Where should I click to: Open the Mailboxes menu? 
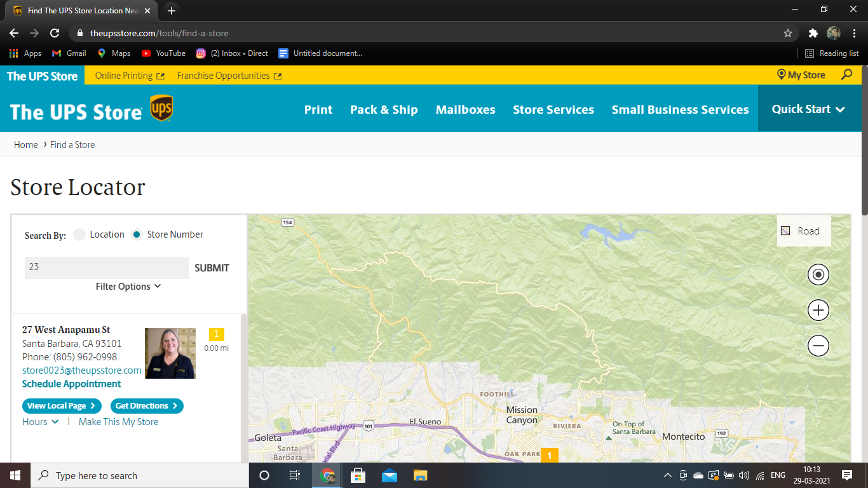click(466, 109)
